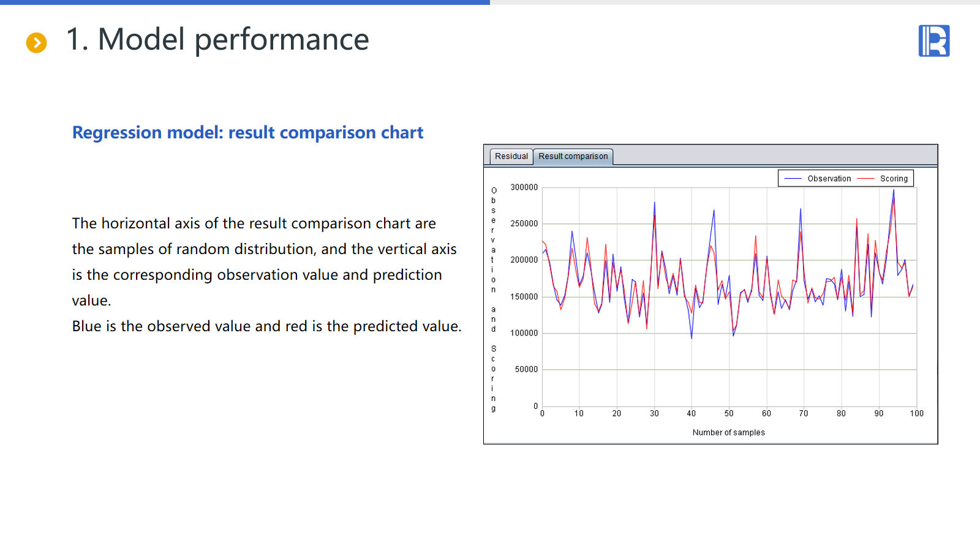
Task: Click the sentence starting 'Blue is the observed'
Action: (266, 326)
